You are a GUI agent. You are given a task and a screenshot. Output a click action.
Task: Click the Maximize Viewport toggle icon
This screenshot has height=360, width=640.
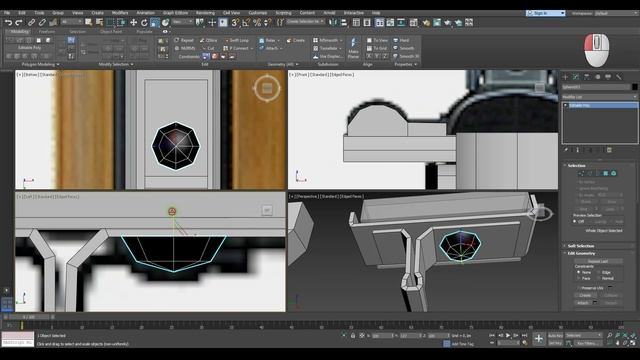click(633, 343)
